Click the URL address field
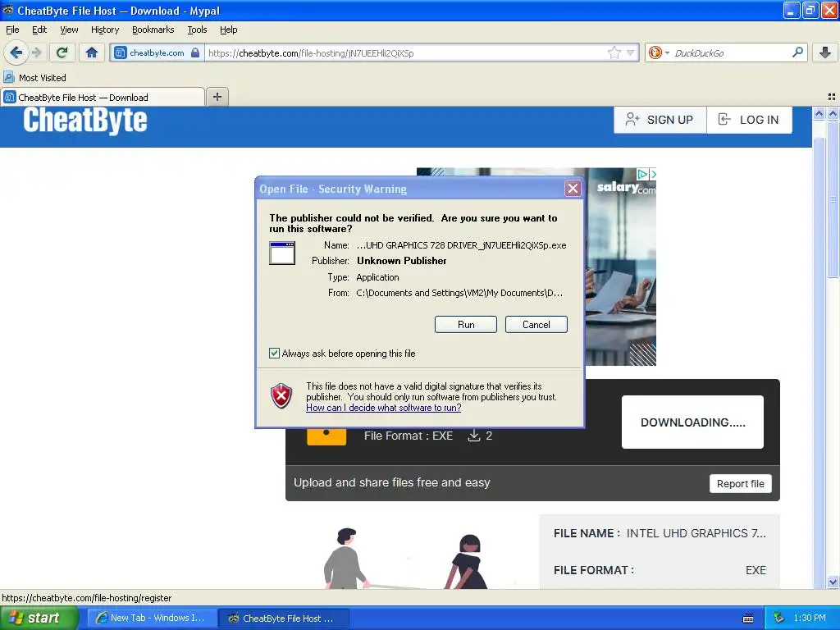 (406, 53)
